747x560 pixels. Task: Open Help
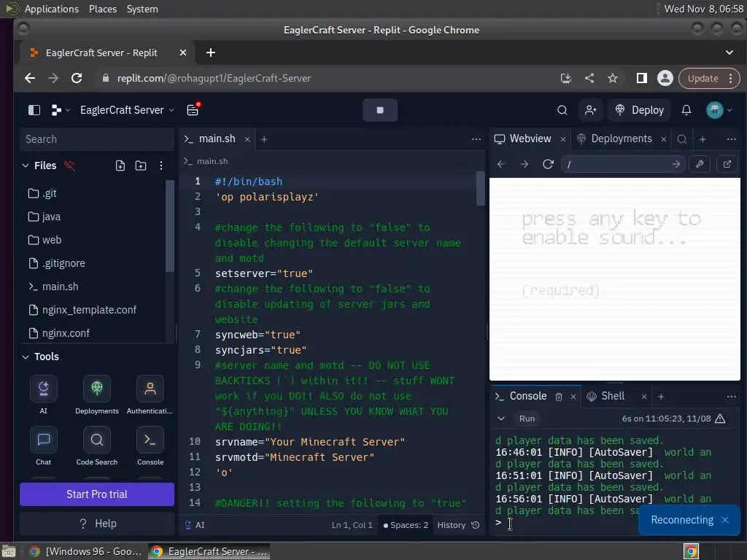97,524
